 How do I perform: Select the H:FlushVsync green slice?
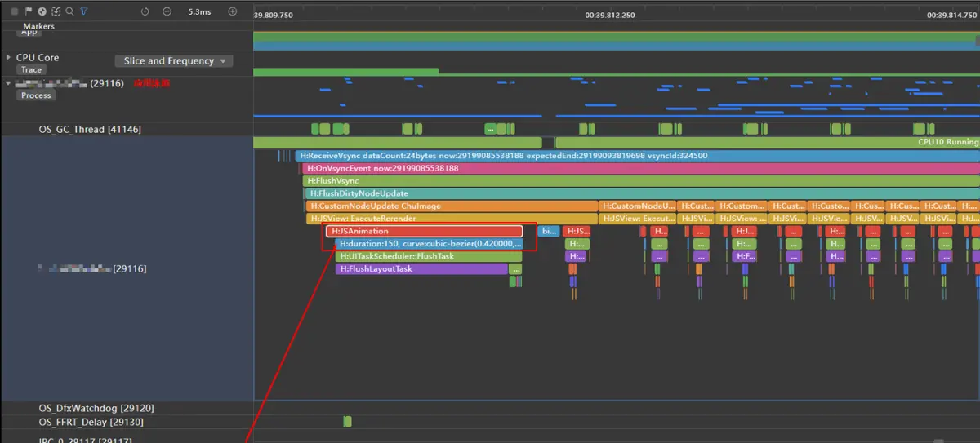[641, 181]
